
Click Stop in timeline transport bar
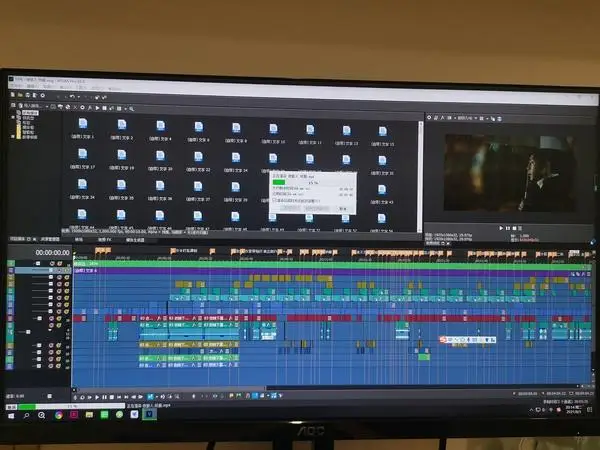coord(111,397)
